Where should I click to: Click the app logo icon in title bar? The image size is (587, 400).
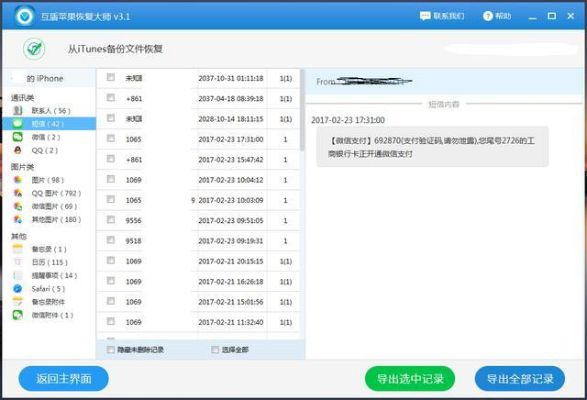point(25,16)
